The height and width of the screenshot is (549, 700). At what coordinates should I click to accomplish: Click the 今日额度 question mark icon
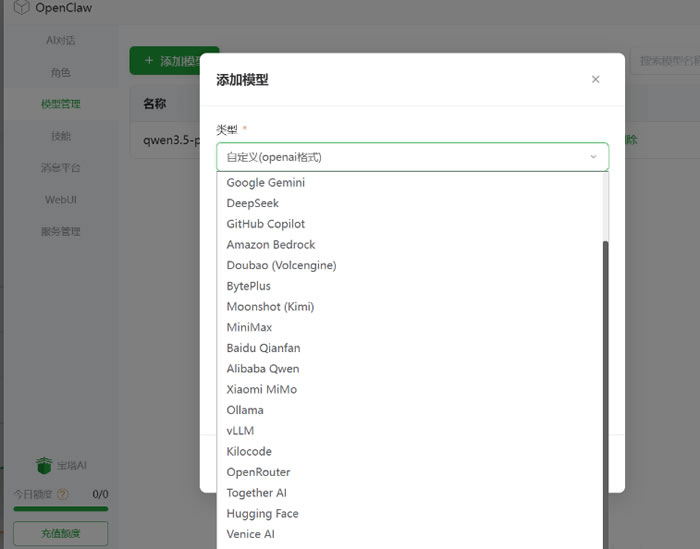click(x=63, y=494)
